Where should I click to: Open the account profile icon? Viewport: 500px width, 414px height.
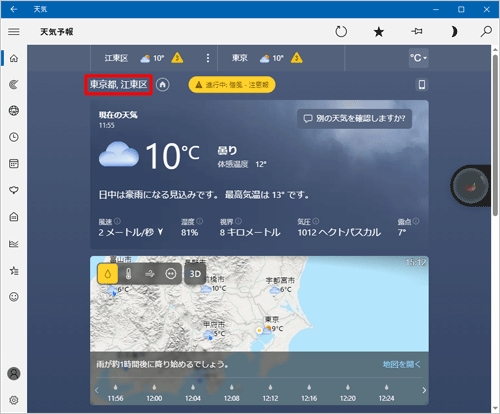click(x=14, y=373)
